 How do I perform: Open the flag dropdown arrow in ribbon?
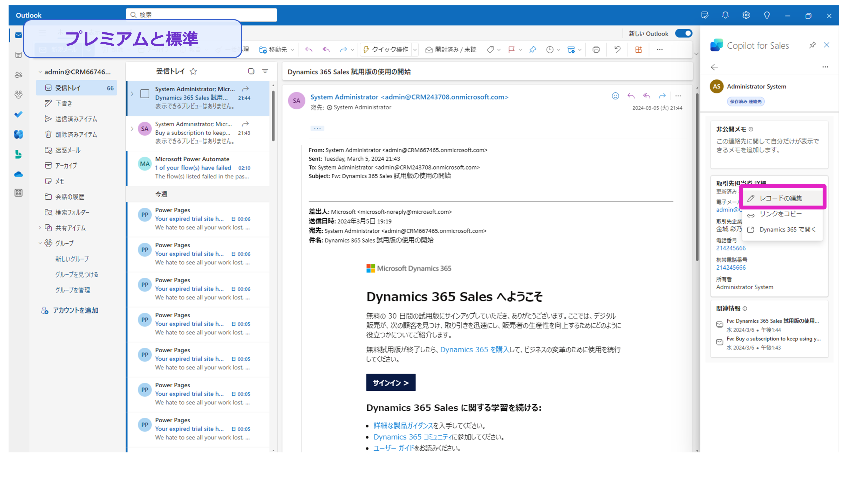(520, 50)
